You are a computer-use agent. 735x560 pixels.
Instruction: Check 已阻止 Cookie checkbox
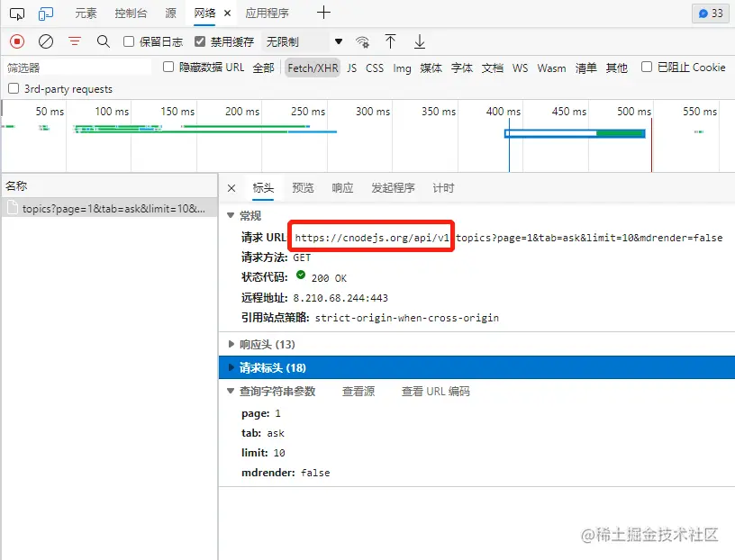point(647,67)
